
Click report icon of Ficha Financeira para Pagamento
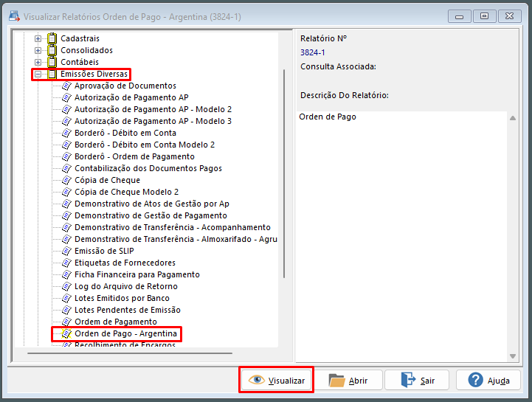pyautogui.click(x=67, y=275)
